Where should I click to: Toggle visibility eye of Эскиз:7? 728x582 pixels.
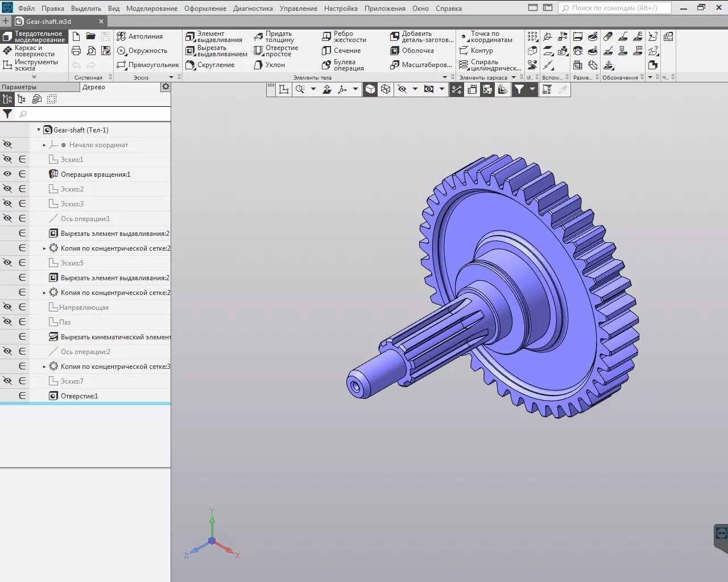(x=7, y=381)
